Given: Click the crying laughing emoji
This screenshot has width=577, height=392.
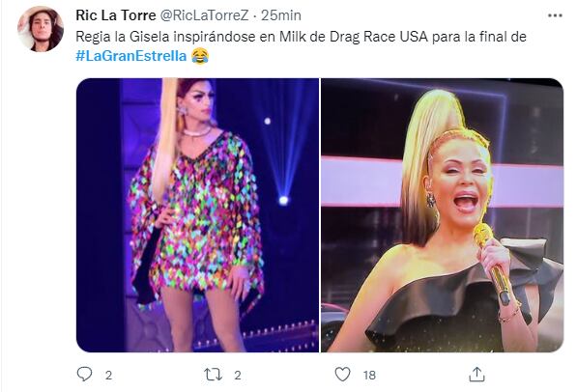Looking at the screenshot, I should coord(200,56).
